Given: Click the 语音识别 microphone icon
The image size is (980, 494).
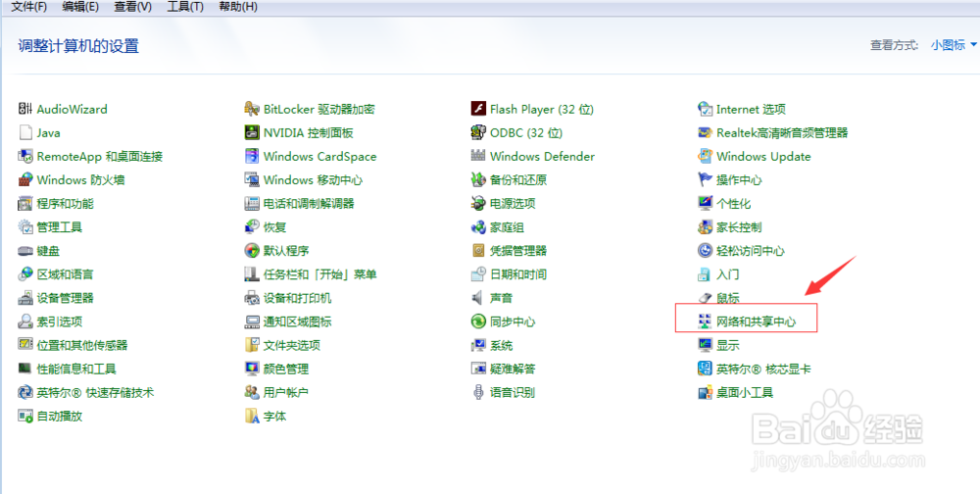Looking at the screenshot, I should point(478,393).
